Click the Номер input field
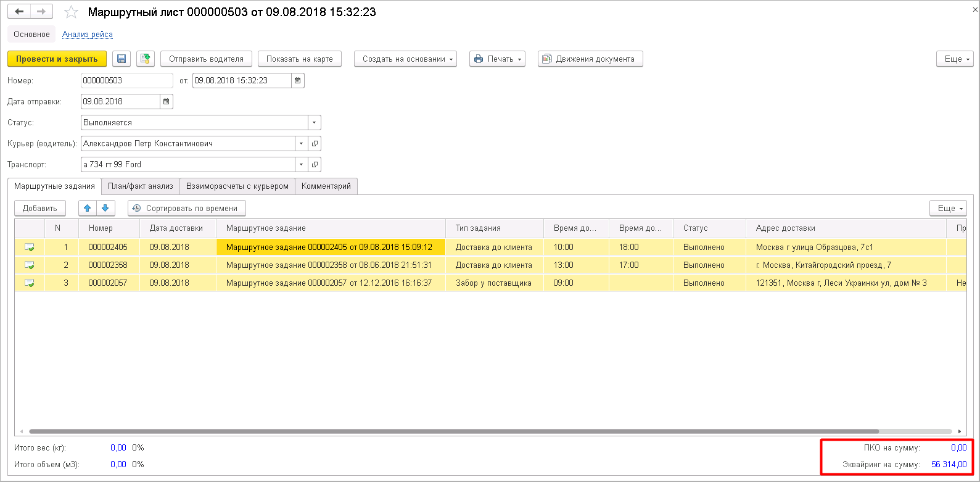This screenshot has height=482, width=980. pos(127,80)
